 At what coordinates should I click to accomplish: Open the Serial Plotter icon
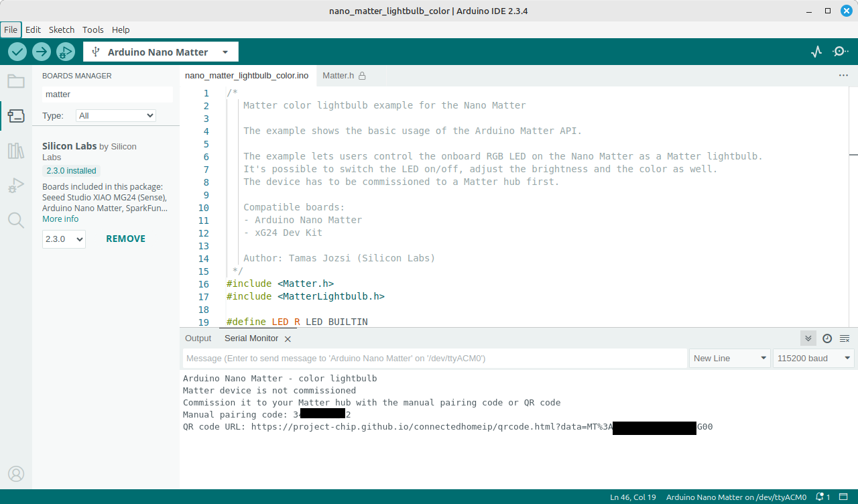coord(816,52)
